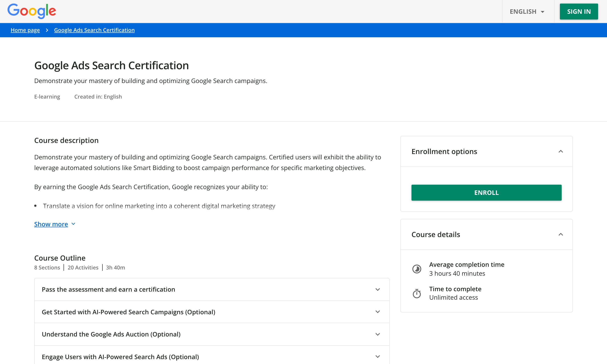Click the ENROLL button
This screenshot has width=607, height=364.
(x=486, y=193)
